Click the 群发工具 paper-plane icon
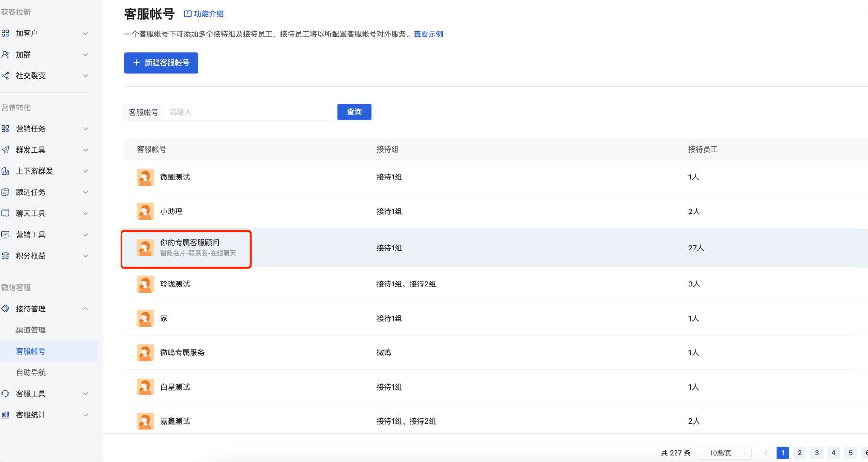 click(5, 150)
